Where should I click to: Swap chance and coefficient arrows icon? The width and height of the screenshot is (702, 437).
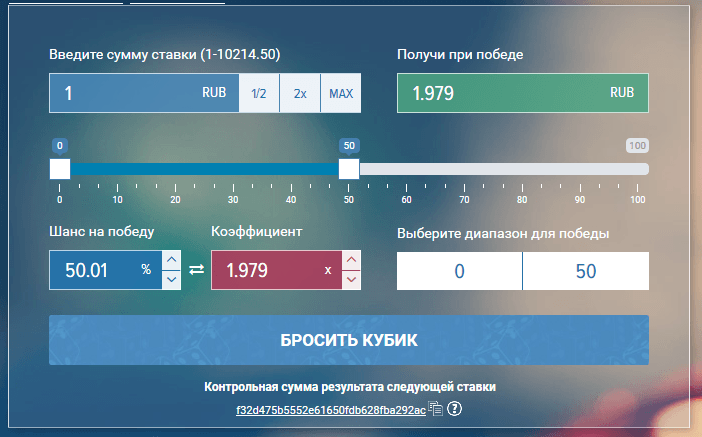(x=196, y=270)
